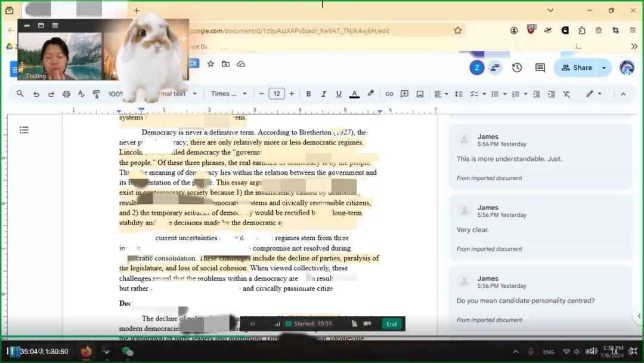The width and height of the screenshot is (644, 363).
Task: Collapse the menus with up chevron
Action: pos(623,94)
